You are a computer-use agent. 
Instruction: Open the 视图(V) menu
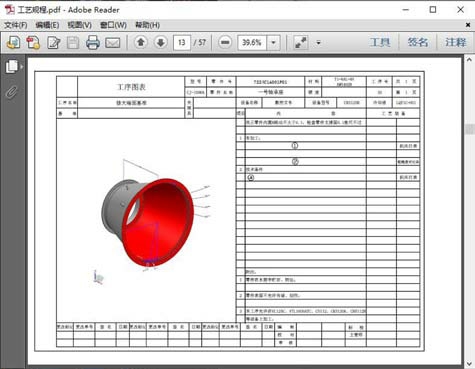(x=79, y=25)
